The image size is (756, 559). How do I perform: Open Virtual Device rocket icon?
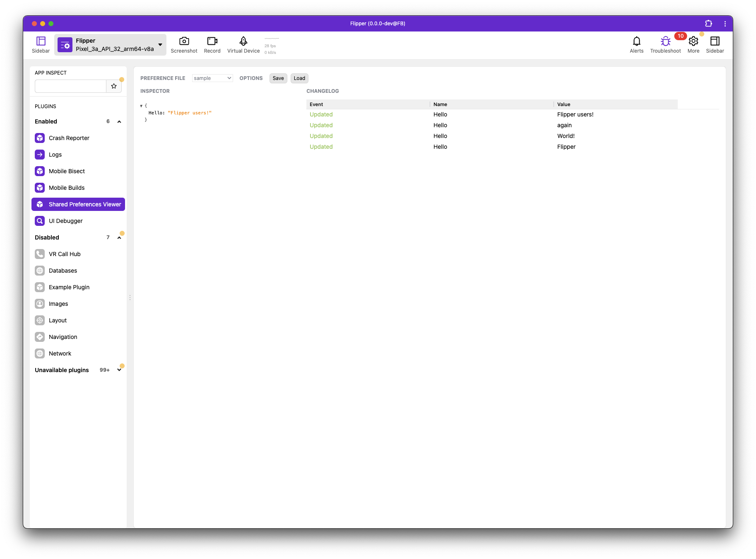243,41
